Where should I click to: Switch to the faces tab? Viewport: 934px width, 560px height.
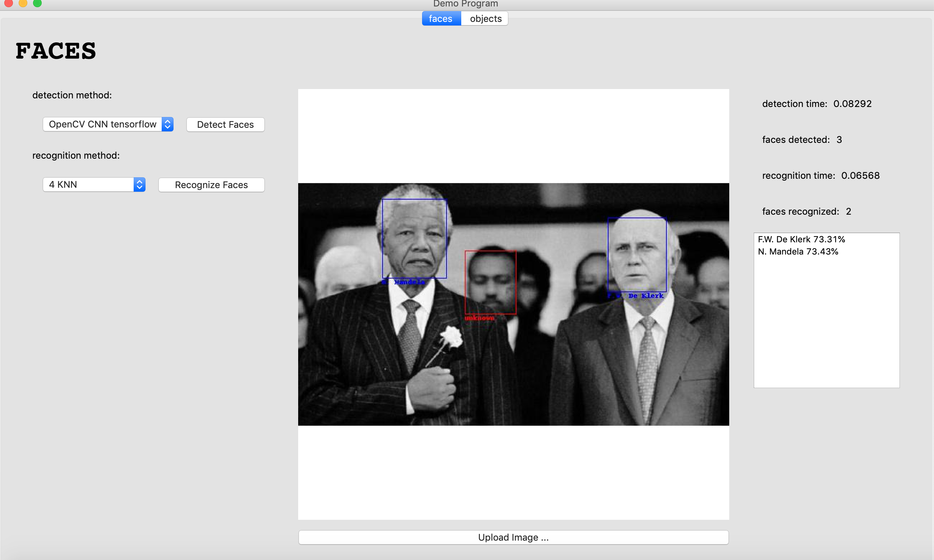[x=440, y=18]
